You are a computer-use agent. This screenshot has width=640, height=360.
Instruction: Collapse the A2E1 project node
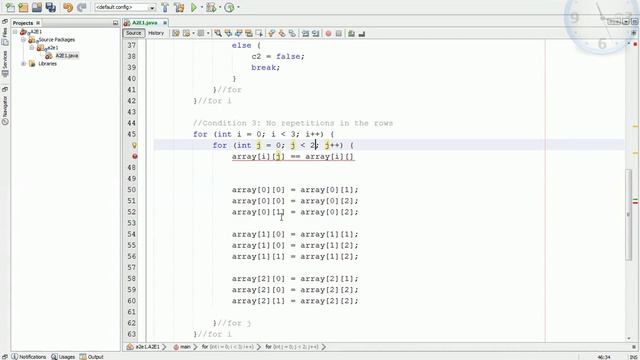point(15,31)
